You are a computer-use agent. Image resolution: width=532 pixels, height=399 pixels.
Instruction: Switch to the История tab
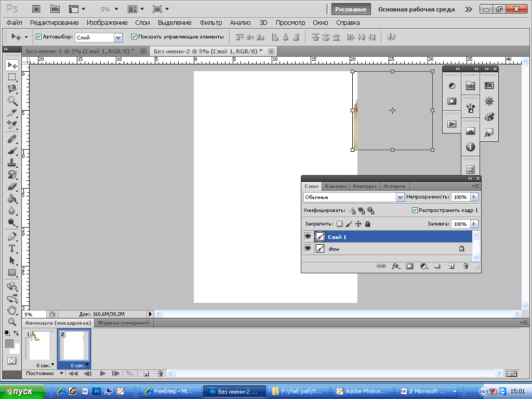(x=394, y=187)
